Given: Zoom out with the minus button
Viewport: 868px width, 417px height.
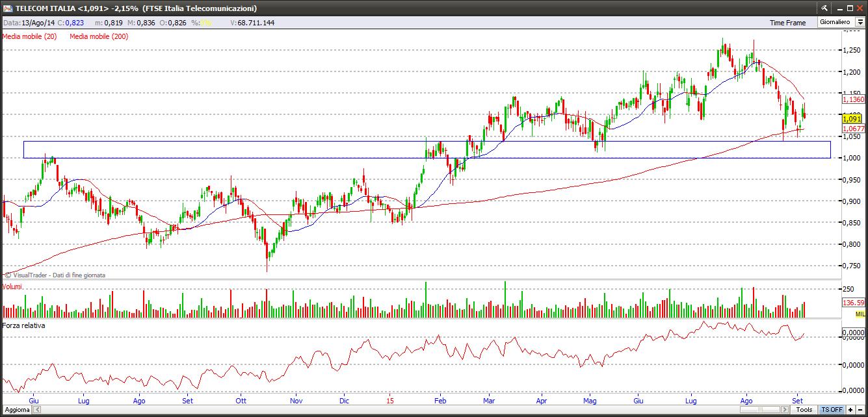Looking at the screenshot, I should point(860,410).
